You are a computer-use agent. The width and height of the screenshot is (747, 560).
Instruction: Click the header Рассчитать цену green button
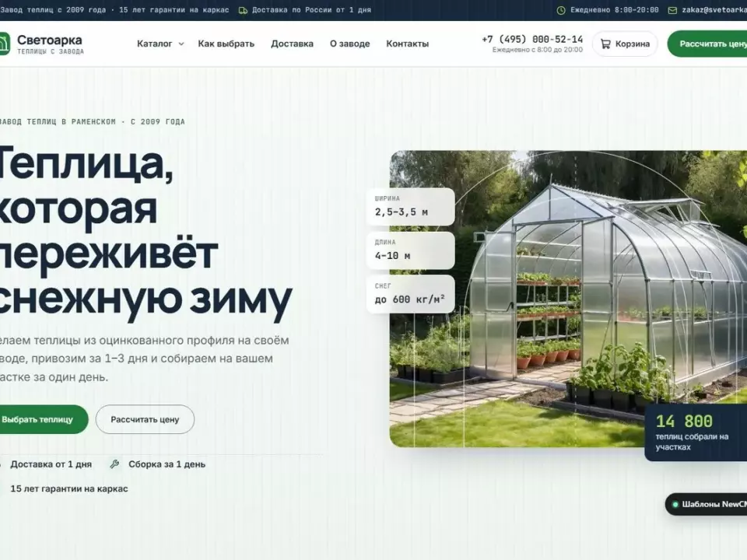point(707,44)
